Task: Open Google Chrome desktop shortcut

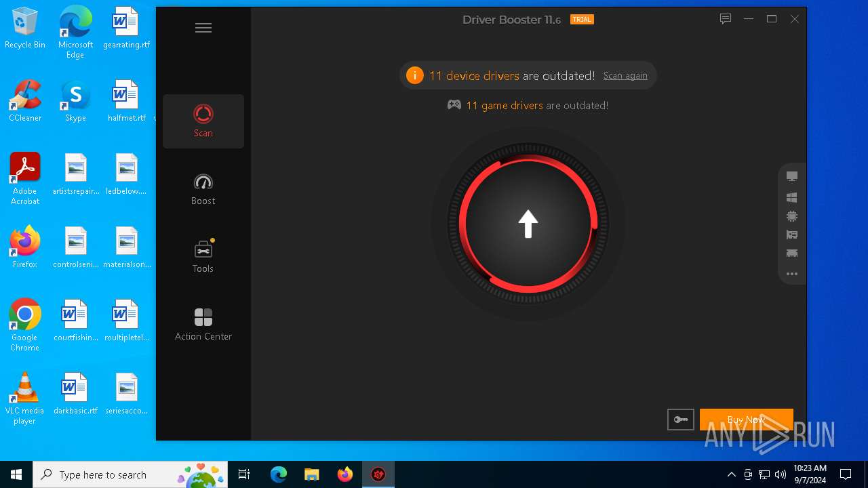Action: tap(25, 325)
